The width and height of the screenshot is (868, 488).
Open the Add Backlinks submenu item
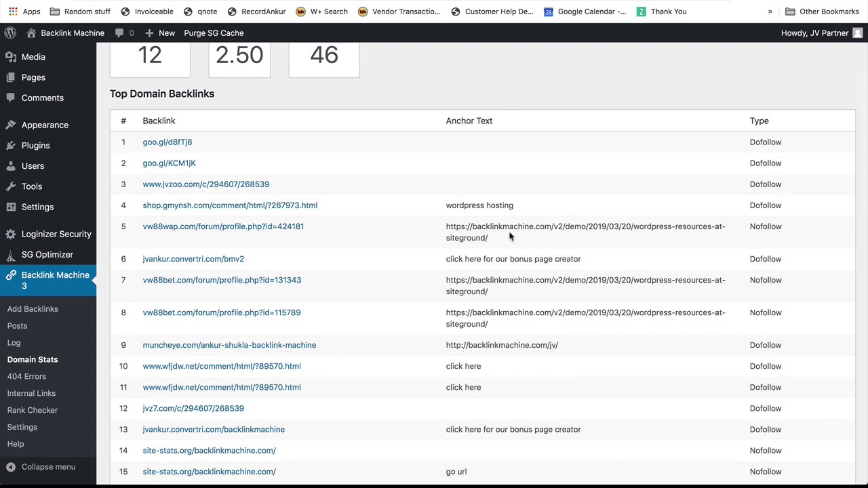point(33,309)
